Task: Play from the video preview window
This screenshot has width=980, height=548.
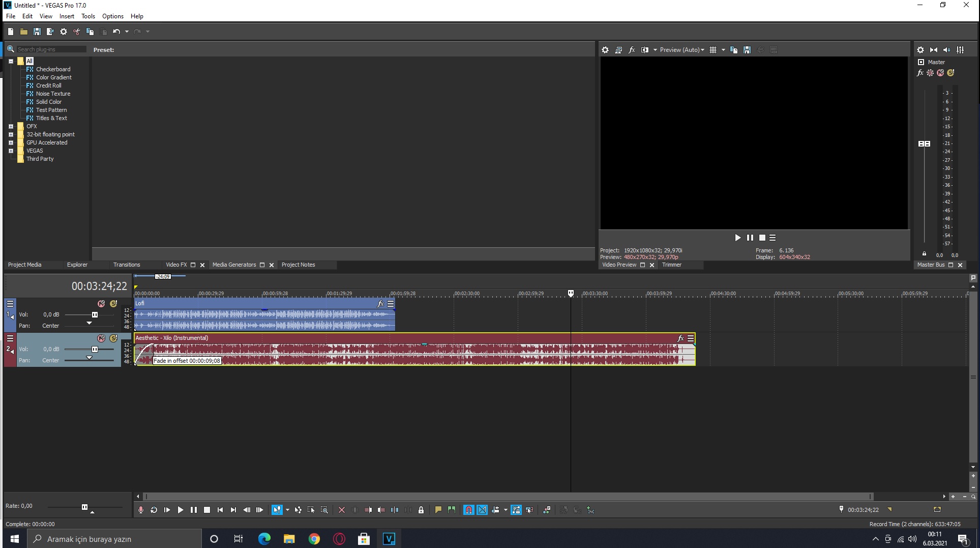Action: [737, 238]
